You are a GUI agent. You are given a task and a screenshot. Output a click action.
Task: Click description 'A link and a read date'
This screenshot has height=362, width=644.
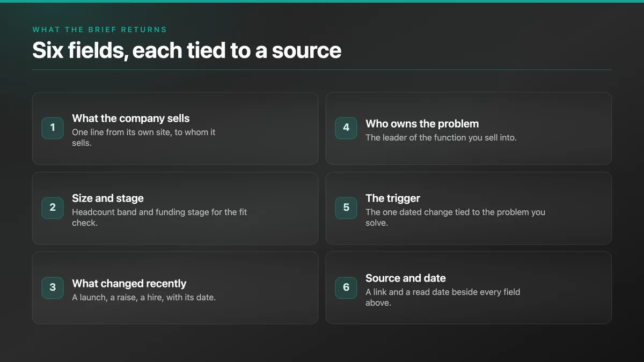click(x=443, y=297)
